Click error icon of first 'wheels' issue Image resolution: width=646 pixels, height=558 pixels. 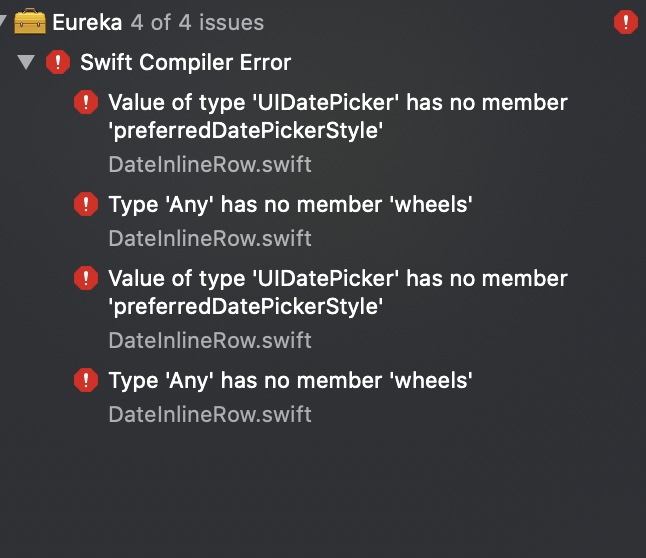coord(86,204)
